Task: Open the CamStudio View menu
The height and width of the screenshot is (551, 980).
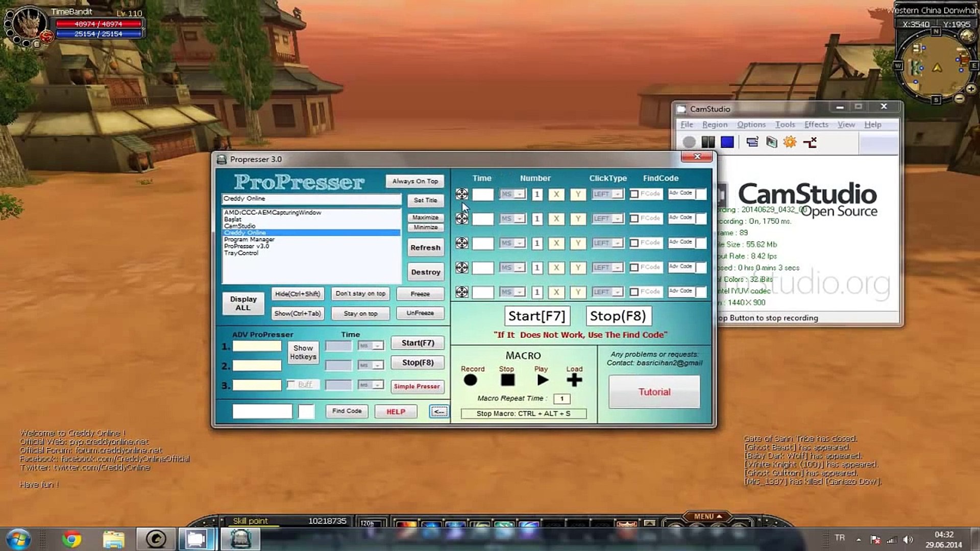Action: 846,124
